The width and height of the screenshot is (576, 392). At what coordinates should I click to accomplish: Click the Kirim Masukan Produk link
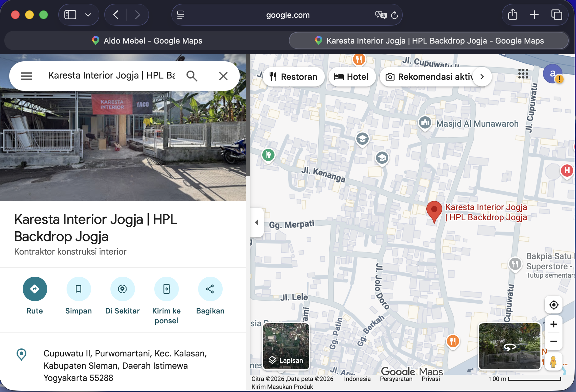(x=282, y=387)
